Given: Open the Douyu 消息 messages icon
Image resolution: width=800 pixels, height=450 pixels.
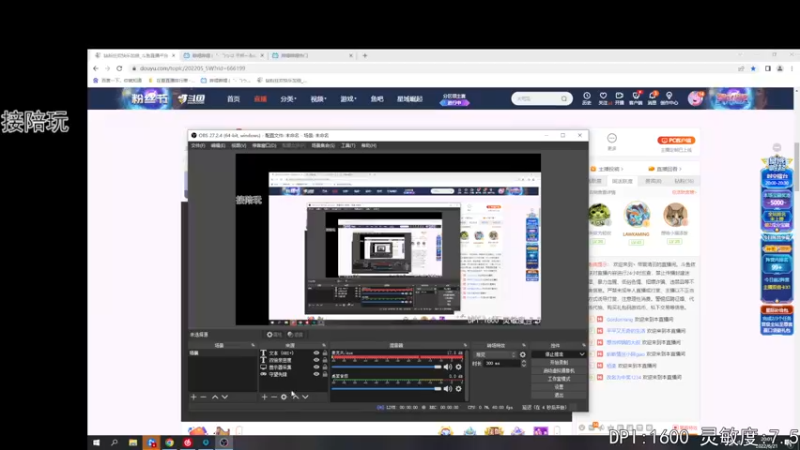Looking at the screenshot, I should [x=652, y=98].
